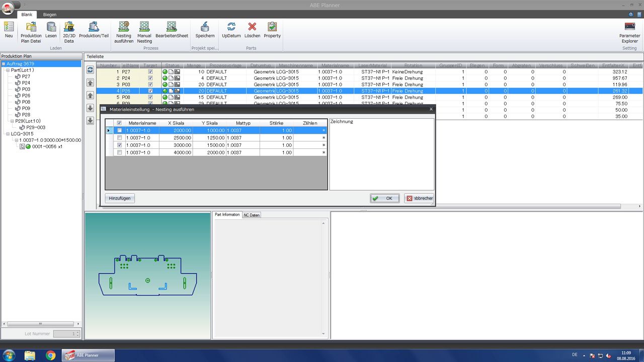This screenshot has width=644, height=362.
Task: Toggle Target checkbox for part P27
Action: tap(150, 72)
